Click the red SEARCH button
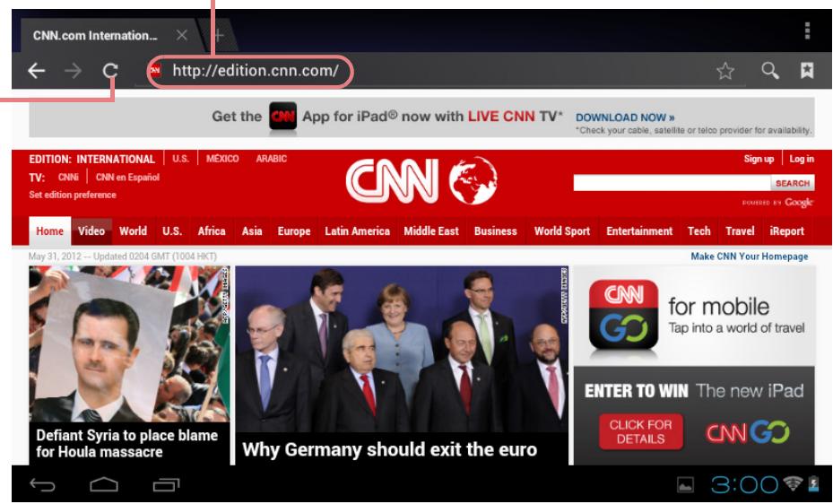 [x=792, y=183]
